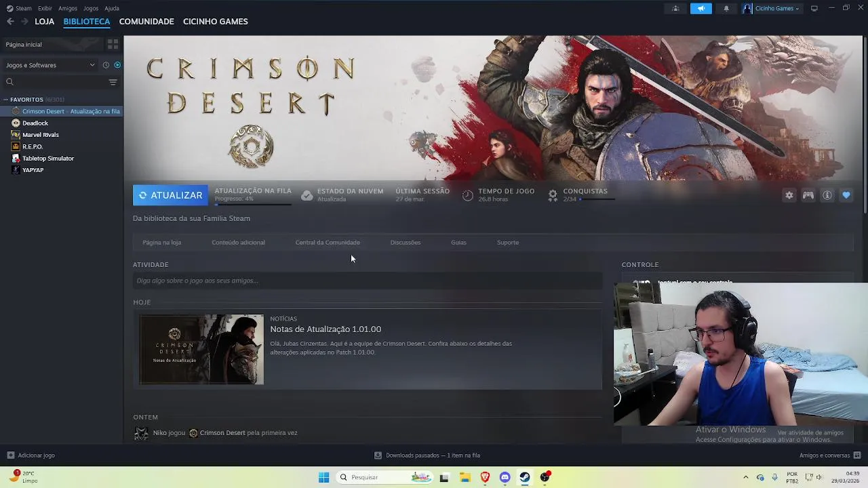This screenshot has height=488, width=868.
Task: Open the Amigos menu
Action: (68, 8)
